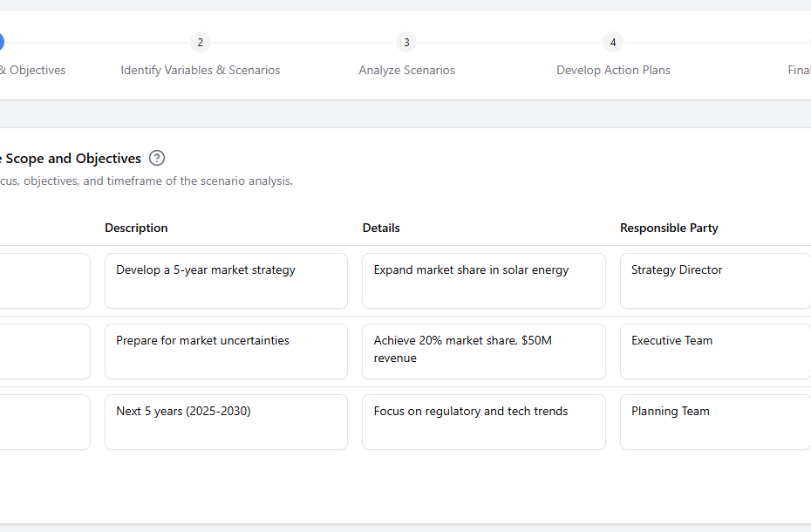This screenshot has height=532, width=811.
Task: Open the Identify Variables & Scenarios step
Action: 201,70
